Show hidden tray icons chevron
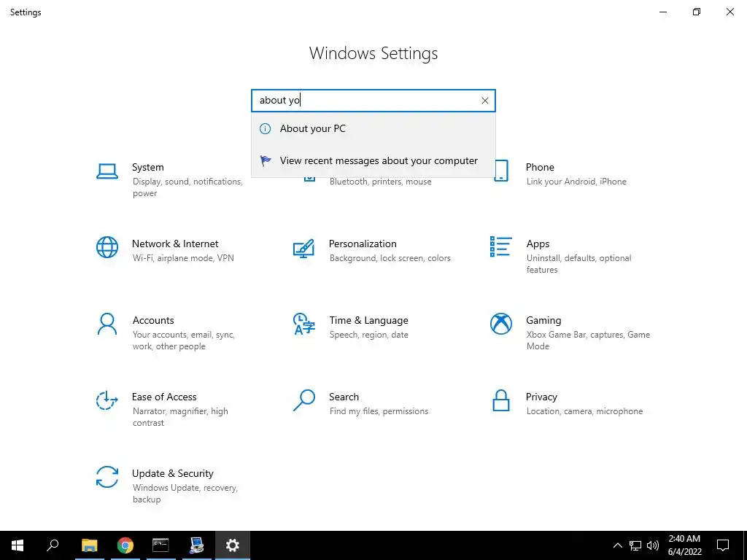Screen dimensions: 747x560 [x=617, y=545]
